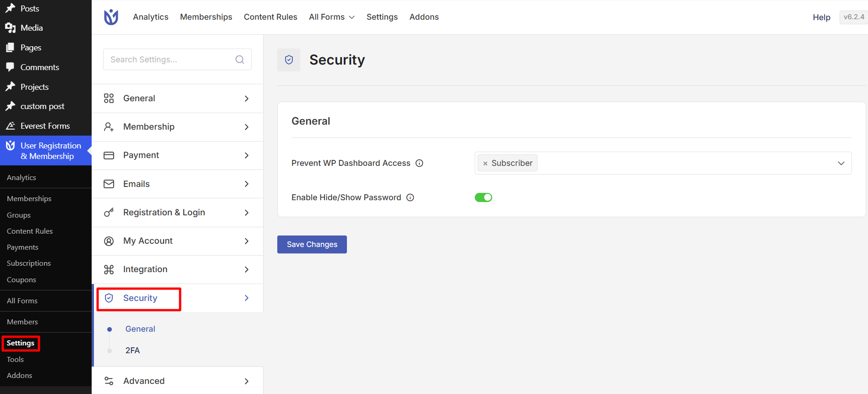Open Settings in the top navigation
Image resolution: width=868 pixels, height=394 pixels.
pyautogui.click(x=382, y=17)
